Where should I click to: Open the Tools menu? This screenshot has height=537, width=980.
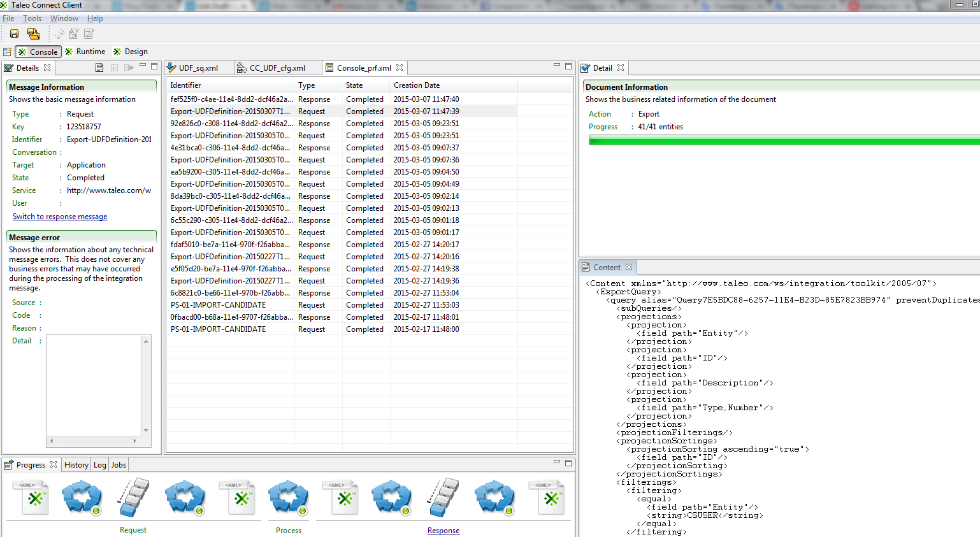pos(32,18)
